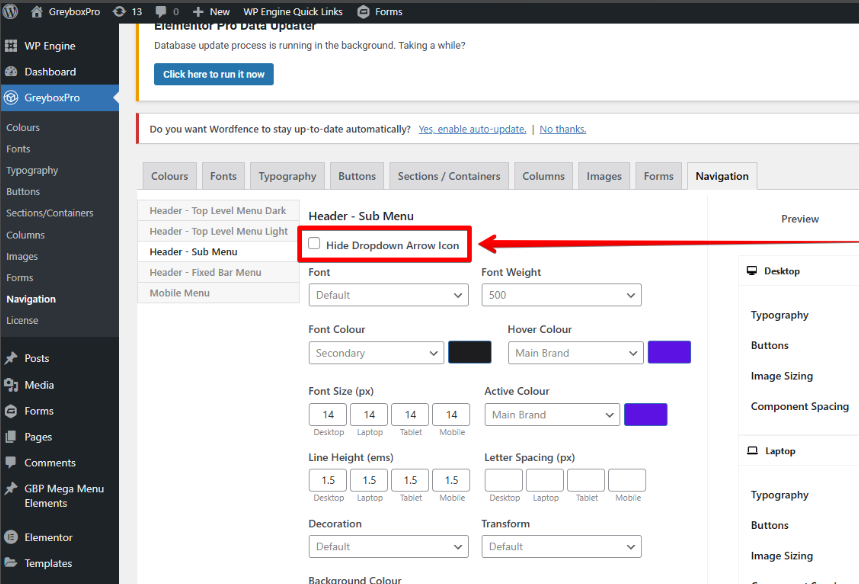
Task: Open the updates icon showing 13
Action: pyautogui.click(x=119, y=12)
